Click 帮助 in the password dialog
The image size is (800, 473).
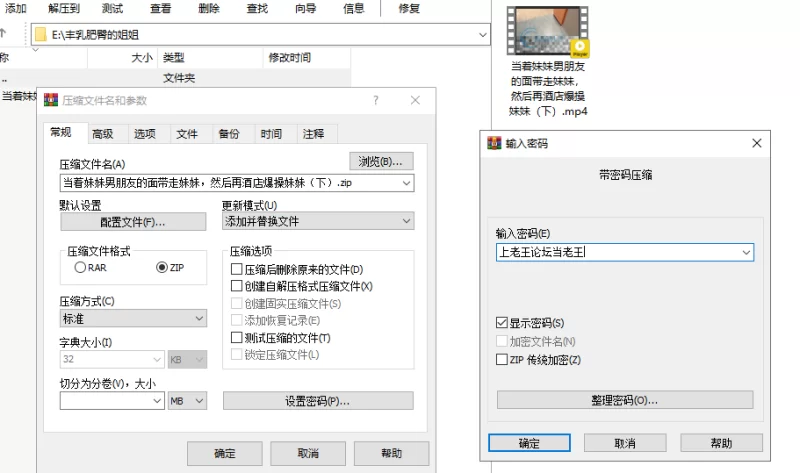[x=721, y=443]
